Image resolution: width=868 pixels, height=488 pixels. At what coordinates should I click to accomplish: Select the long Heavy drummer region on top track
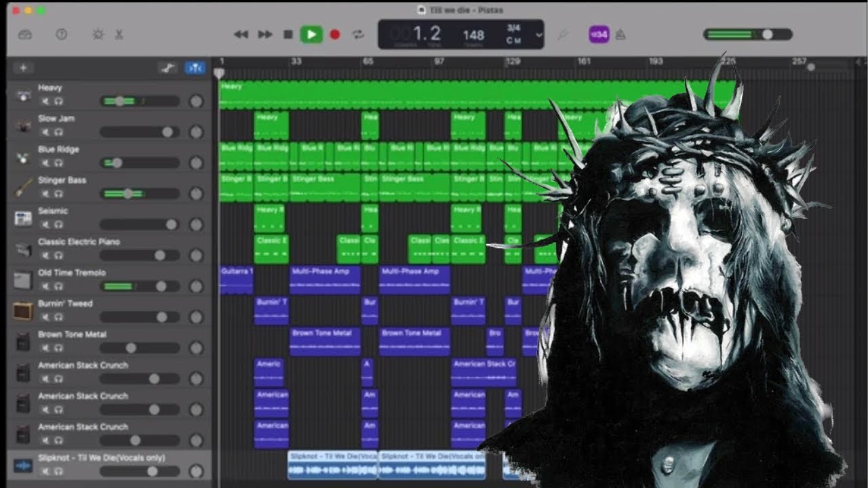tap(477, 95)
